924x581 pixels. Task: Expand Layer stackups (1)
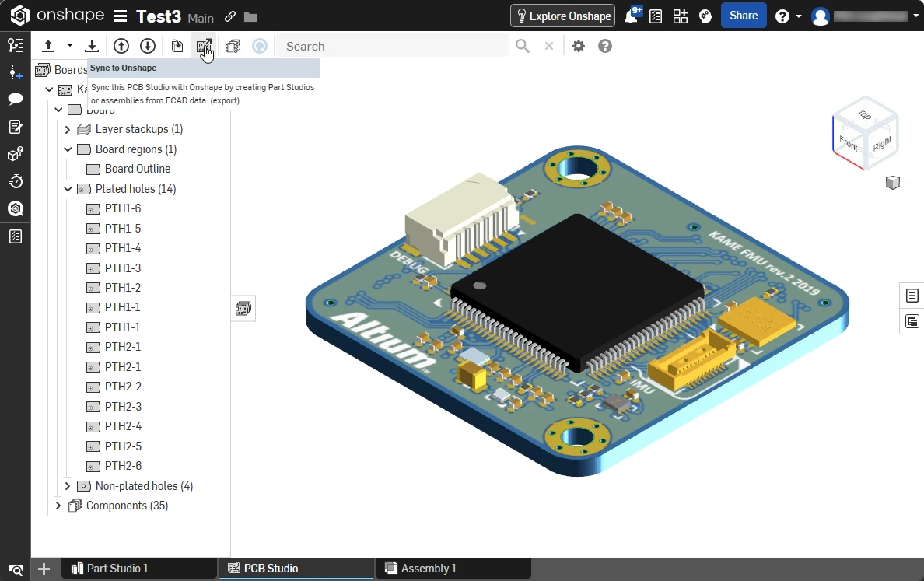[x=67, y=130]
